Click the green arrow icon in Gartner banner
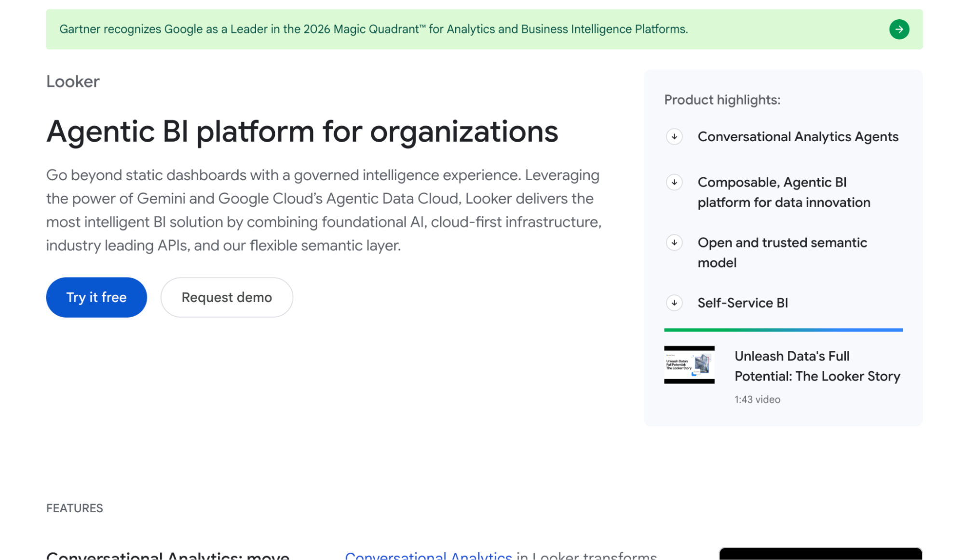 point(899,29)
